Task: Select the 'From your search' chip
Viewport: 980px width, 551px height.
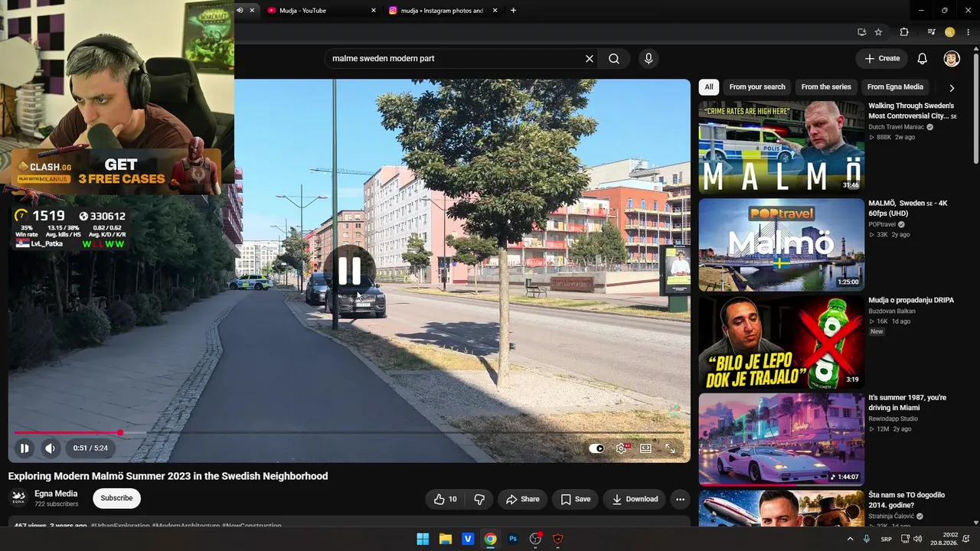Action: (x=757, y=87)
